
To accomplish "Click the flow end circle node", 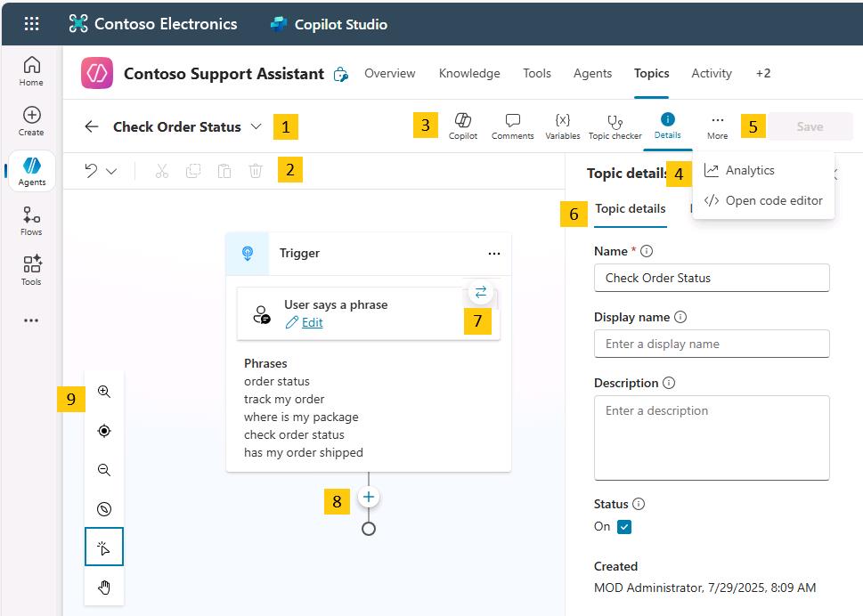I will pyautogui.click(x=368, y=529).
